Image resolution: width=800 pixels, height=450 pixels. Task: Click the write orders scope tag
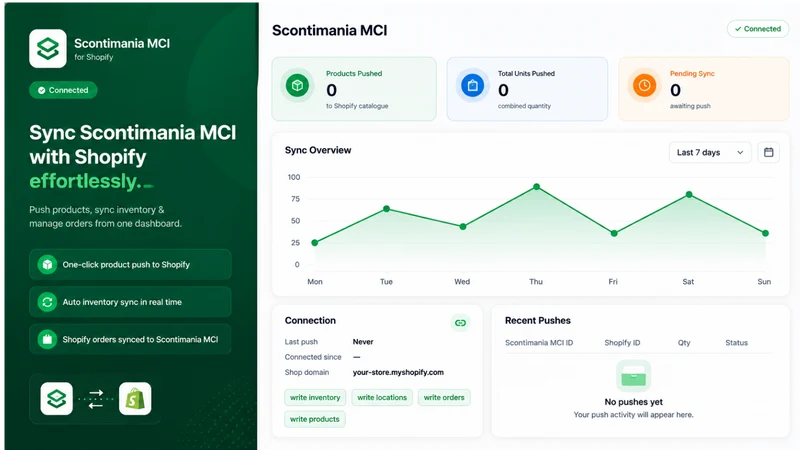click(x=444, y=397)
